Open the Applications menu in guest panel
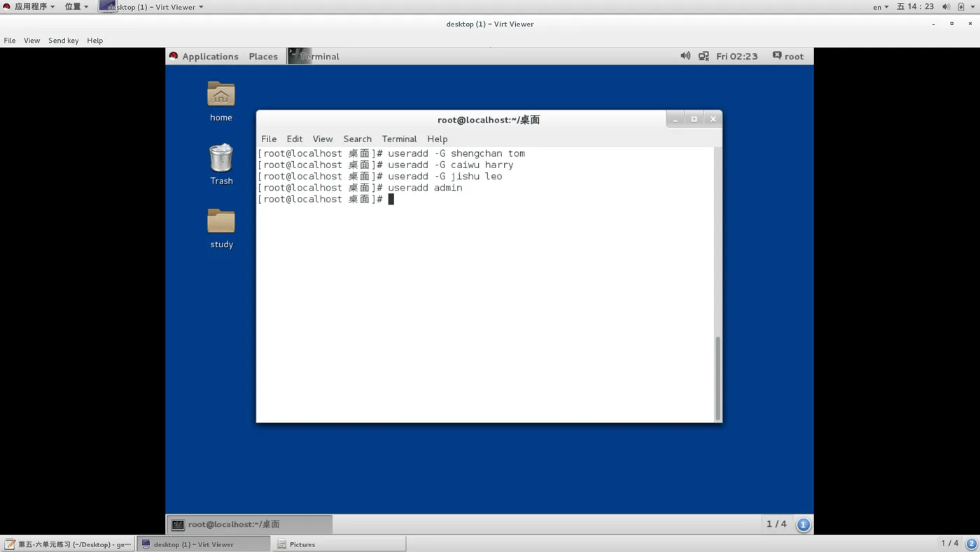Viewport: 980px width, 552px height. coord(204,56)
